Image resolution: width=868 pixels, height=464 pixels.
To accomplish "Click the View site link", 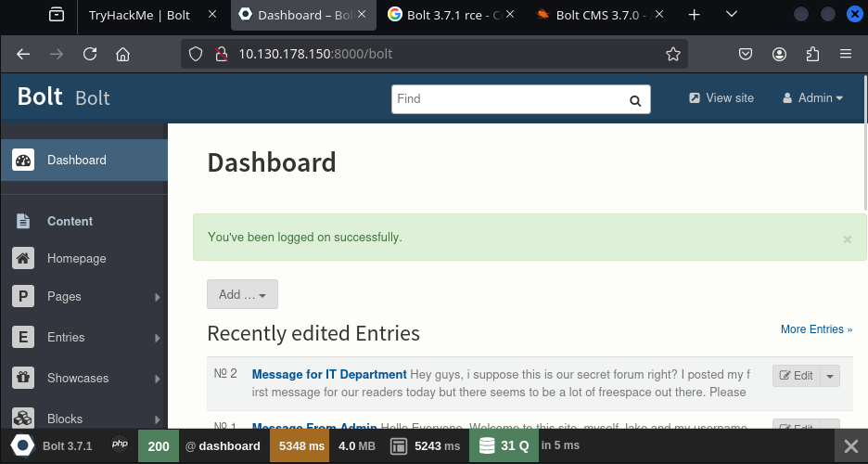I will (x=721, y=98).
